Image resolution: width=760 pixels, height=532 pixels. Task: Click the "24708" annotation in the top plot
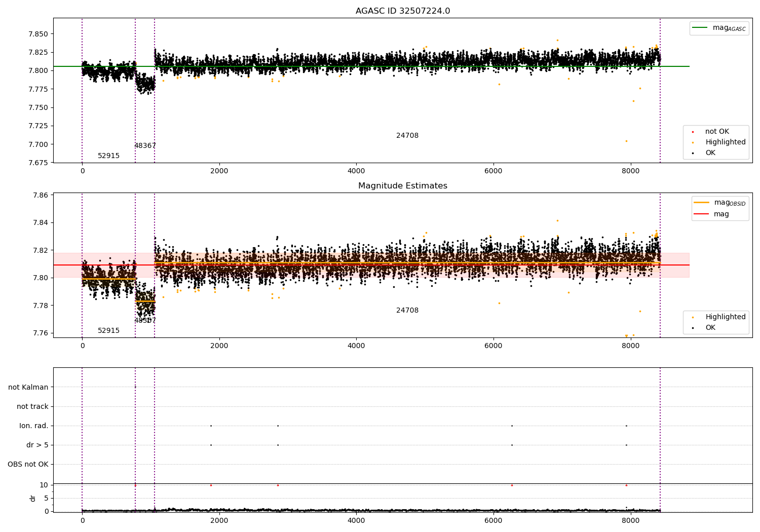(407, 136)
